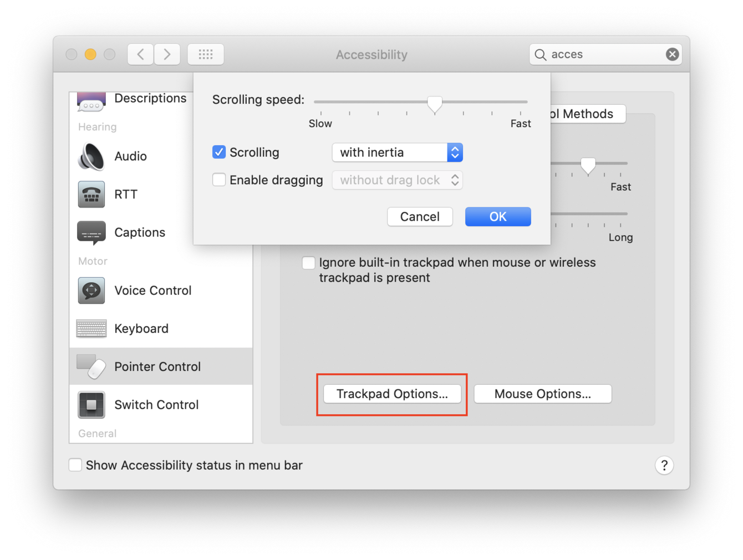Open Captions icon in the sidebar

tap(91, 233)
